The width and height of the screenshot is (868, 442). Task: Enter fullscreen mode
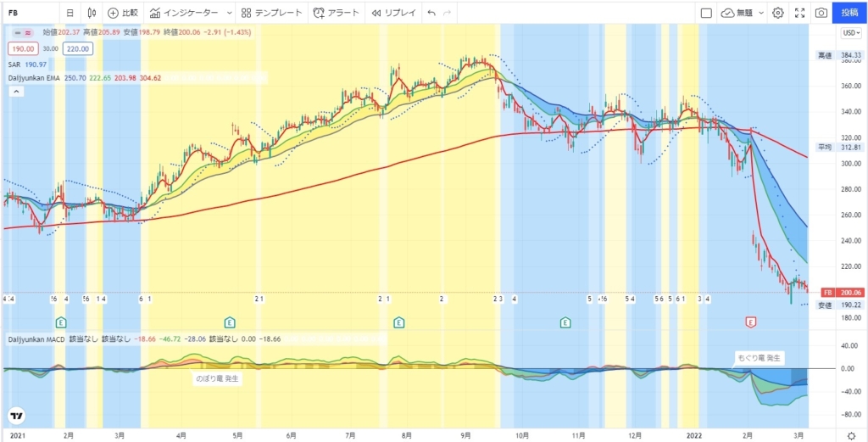(x=798, y=13)
